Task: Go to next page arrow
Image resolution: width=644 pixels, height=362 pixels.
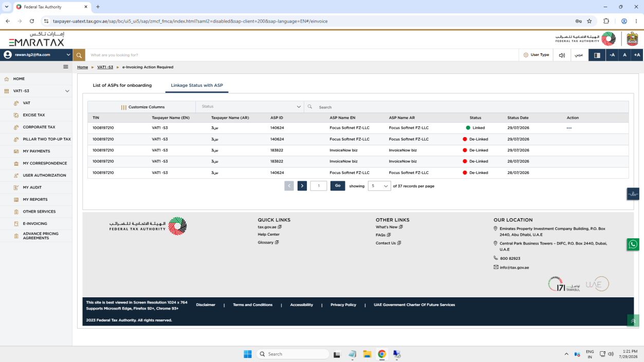Action: click(x=302, y=186)
